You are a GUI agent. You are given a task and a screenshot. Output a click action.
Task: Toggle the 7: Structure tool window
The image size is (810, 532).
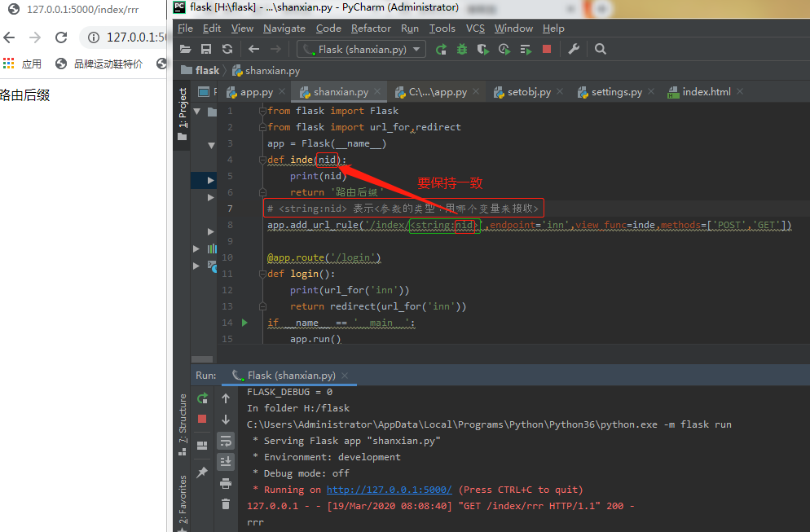(183, 424)
